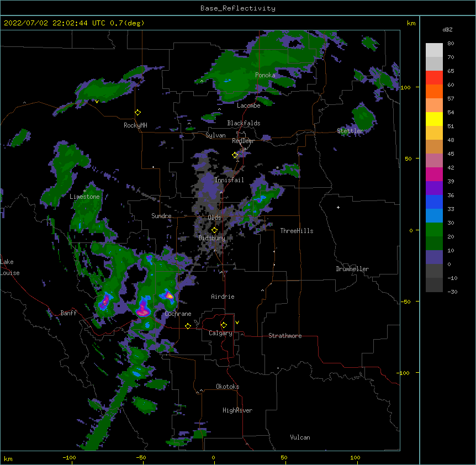This screenshot has width=476, height=465.
Task: Click the Sylvan label
Action: pyautogui.click(x=215, y=135)
